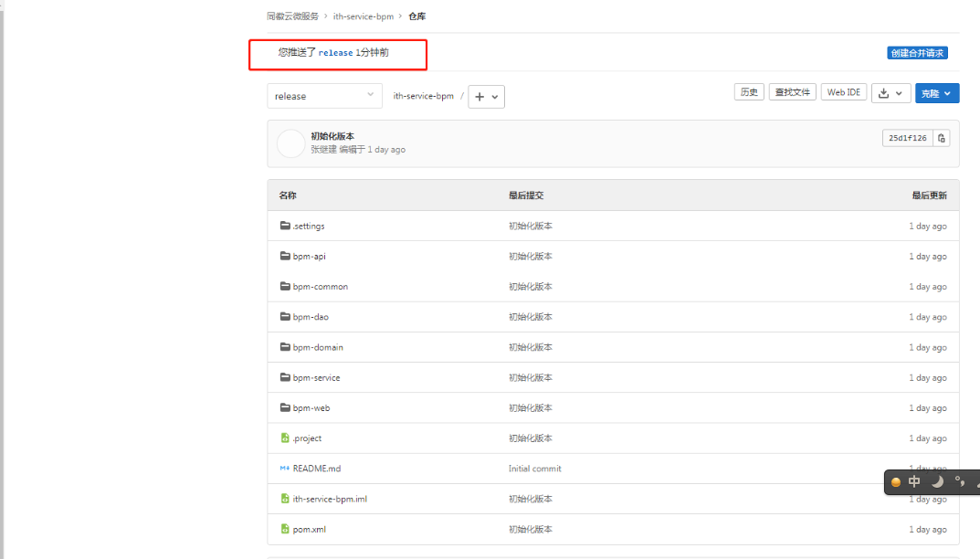Launch the Web IDE button

pyautogui.click(x=842, y=92)
